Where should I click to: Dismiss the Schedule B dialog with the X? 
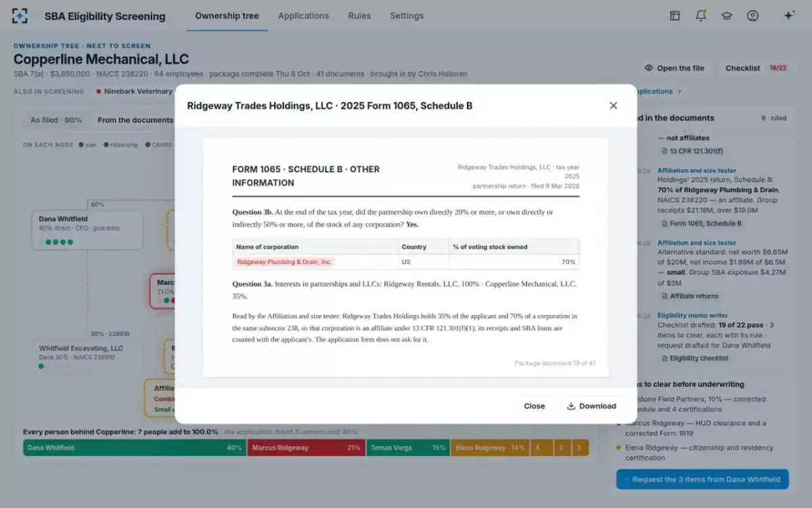pos(613,106)
